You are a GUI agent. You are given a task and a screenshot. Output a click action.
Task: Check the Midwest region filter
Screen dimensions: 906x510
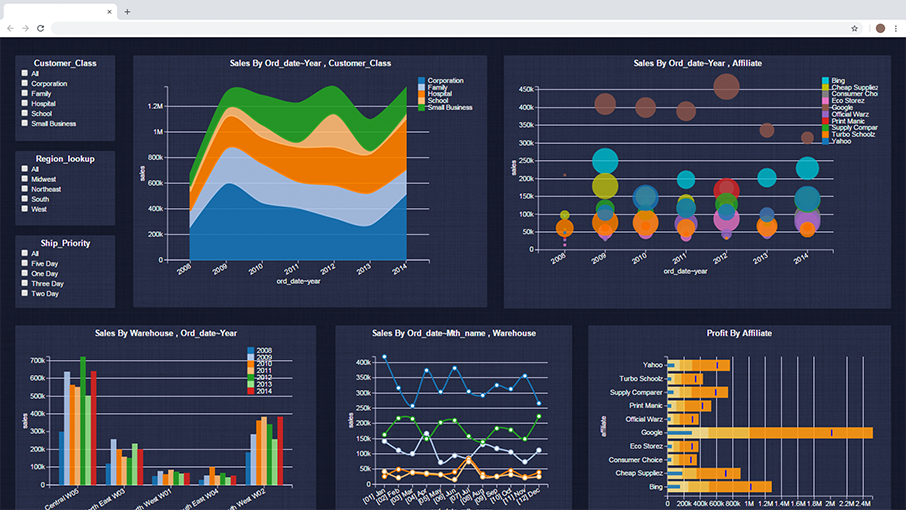pos(24,178)
